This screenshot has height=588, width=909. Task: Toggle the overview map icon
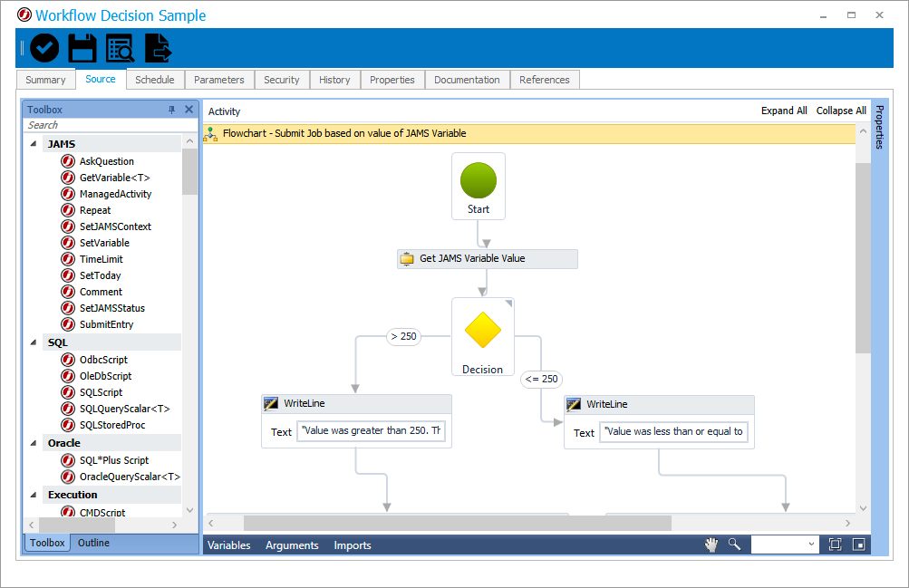(858, 545)
